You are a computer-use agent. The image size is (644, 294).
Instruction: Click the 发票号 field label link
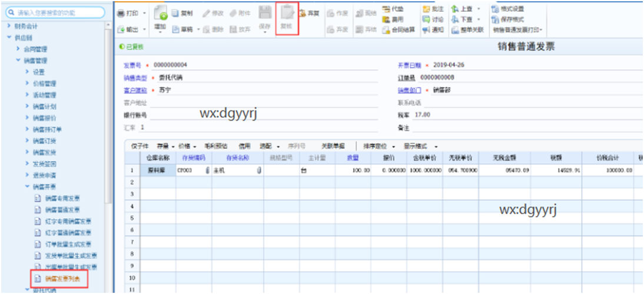[132, 65]
